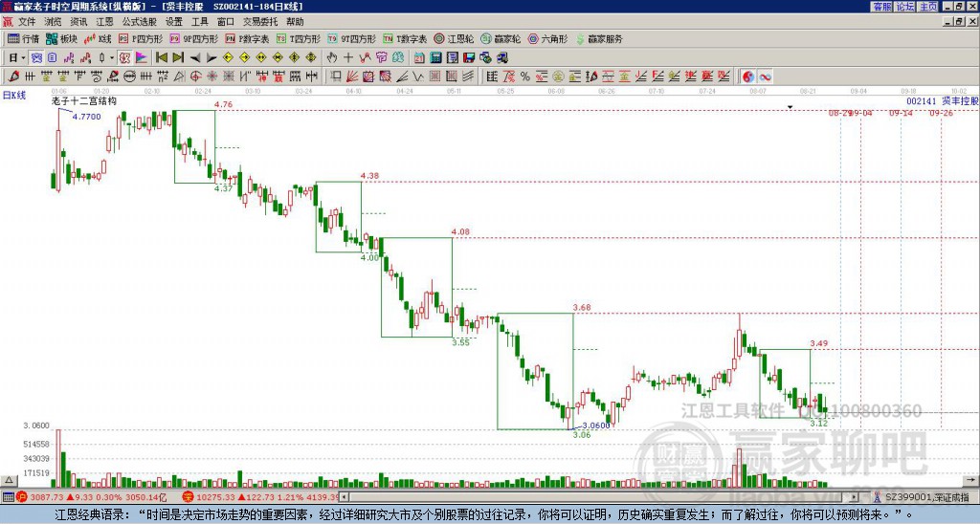Select the percent % tool
Image resolution: width=980 pixels, height=524 pixels.
point(525,76)
